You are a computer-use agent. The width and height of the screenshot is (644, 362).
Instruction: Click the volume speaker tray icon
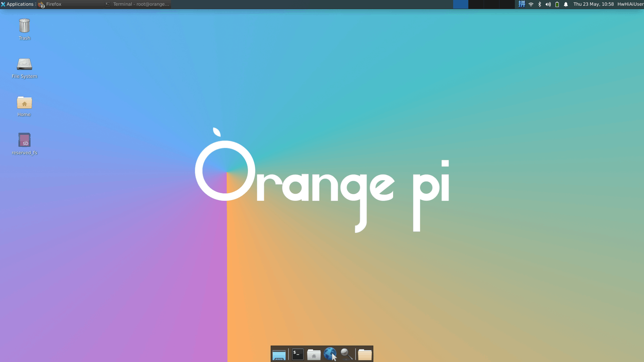click(x=548, y=4)
